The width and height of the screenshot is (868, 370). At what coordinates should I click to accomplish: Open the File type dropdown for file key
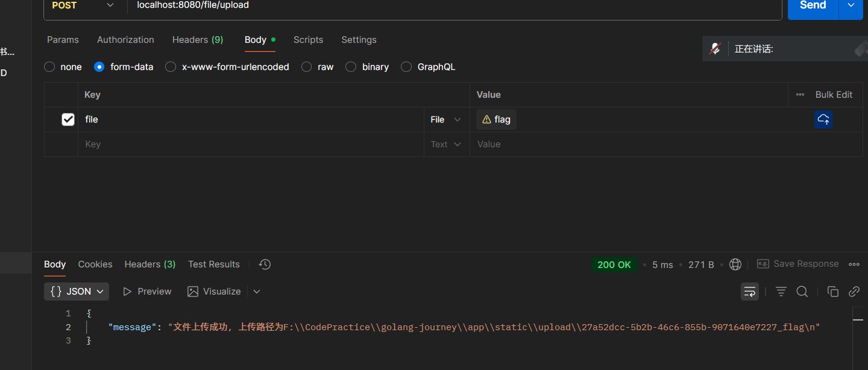pyautogui.click(x=446, y=120)
